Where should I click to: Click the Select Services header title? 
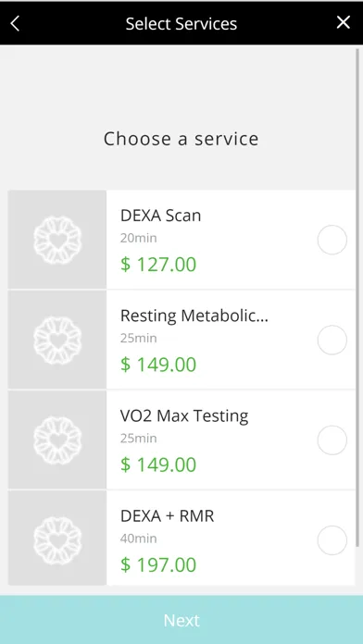[x=181, y=23]
